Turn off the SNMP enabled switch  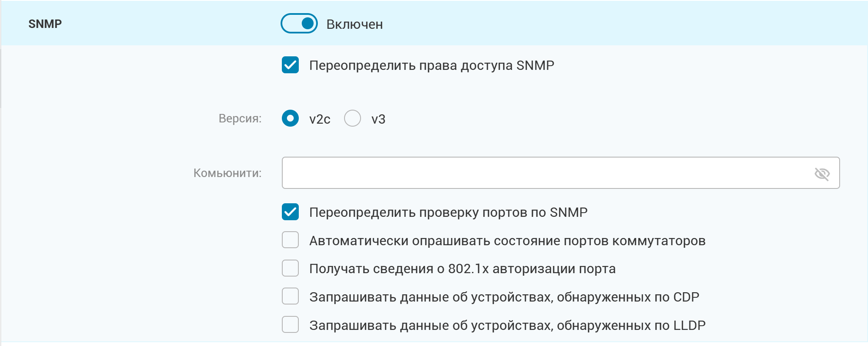[x=299, y=23]
